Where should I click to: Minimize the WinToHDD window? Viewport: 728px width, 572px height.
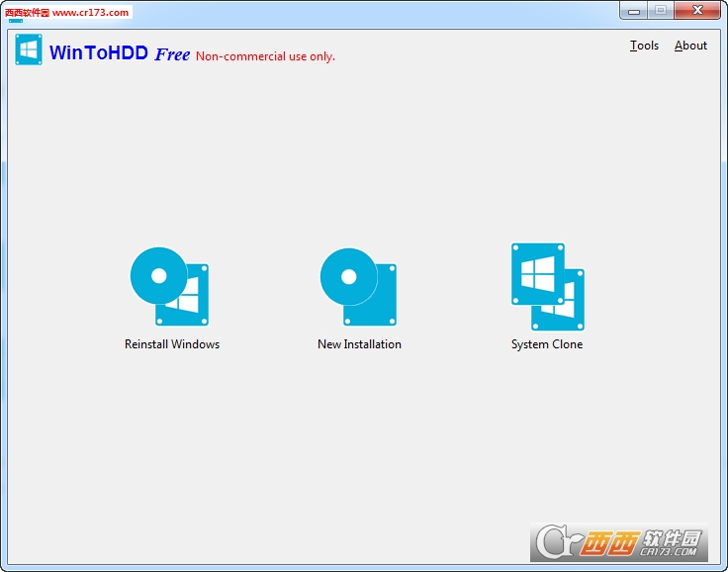coord(635,10)
